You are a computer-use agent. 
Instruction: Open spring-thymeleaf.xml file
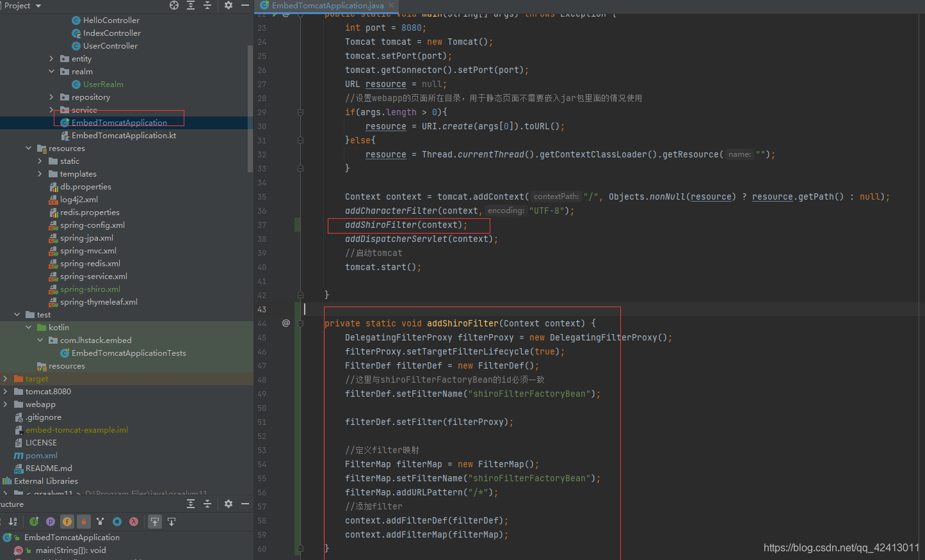(99, 302)
